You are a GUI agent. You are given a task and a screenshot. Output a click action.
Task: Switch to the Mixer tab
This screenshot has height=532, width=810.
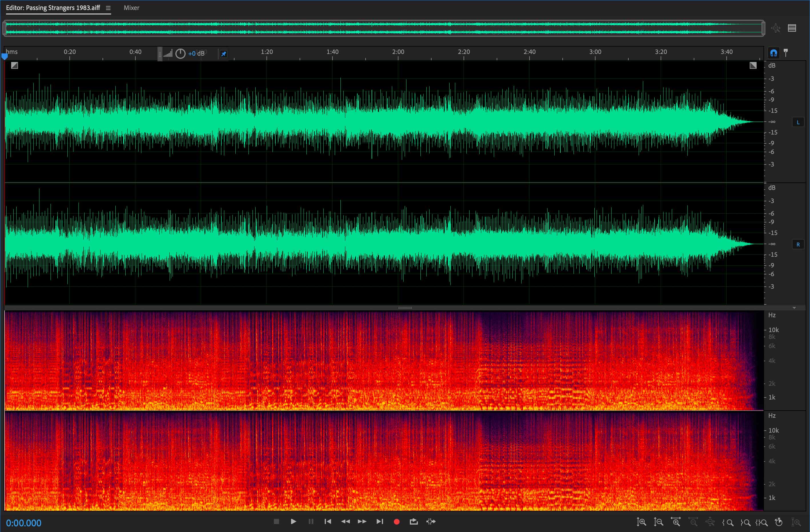tap(131, 8)
